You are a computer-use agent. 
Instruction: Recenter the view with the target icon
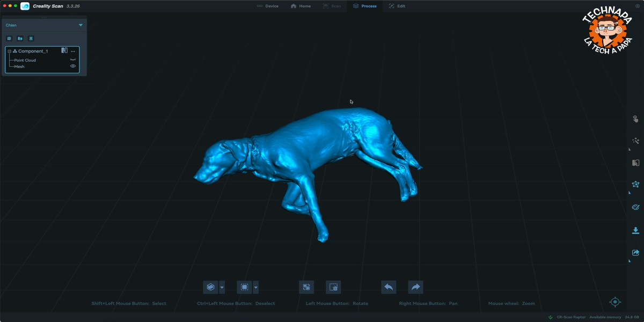point(615,302)
